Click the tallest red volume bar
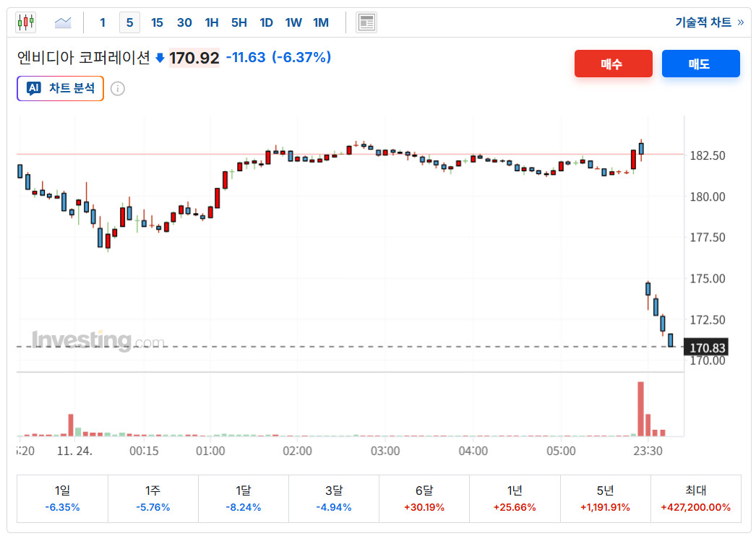Image resolution: width=756 pixels, height=536 pixels. pos(641,409)
